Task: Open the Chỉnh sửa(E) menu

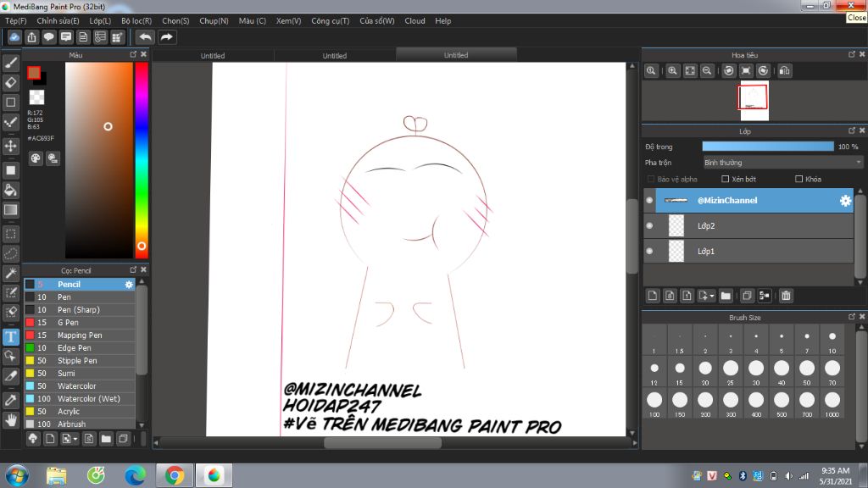Action: coord(58,20)
